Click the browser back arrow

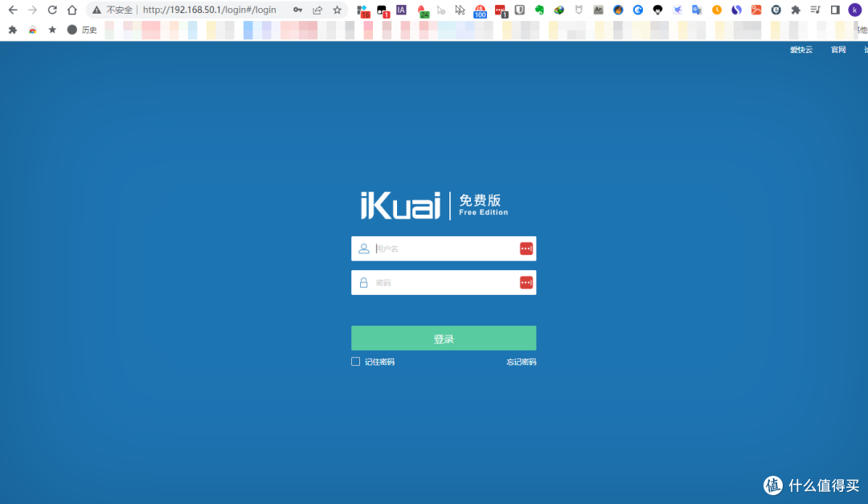pyautogui.click(x=12, y=10)
